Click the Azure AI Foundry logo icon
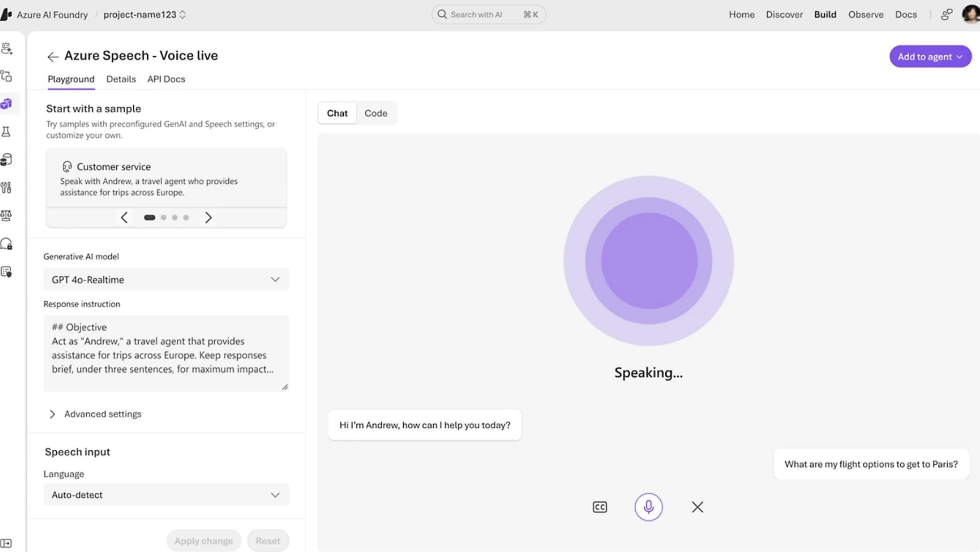Viewport: 980px width, 552px height. coord(6,15)
